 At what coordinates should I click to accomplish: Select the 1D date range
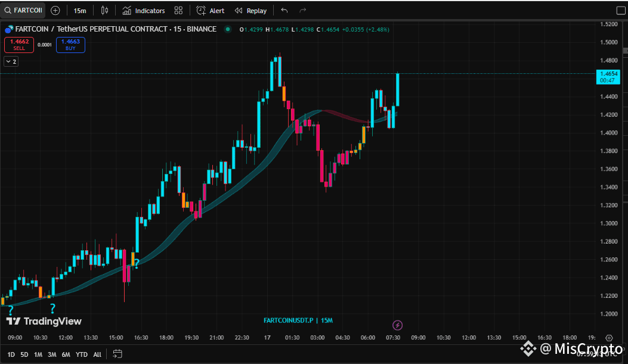click(x=11, y=354)
